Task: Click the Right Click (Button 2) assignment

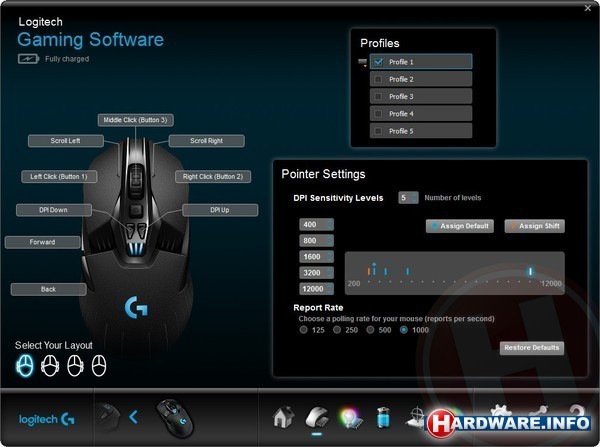Action: [x=213, y=177]
